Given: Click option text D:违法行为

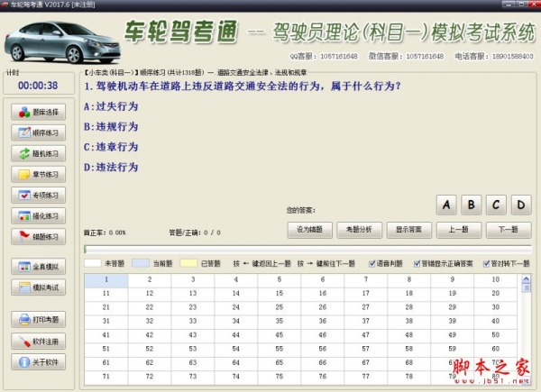Looking at the screenshot, I should pyautogui.click(x=111, y=168).
